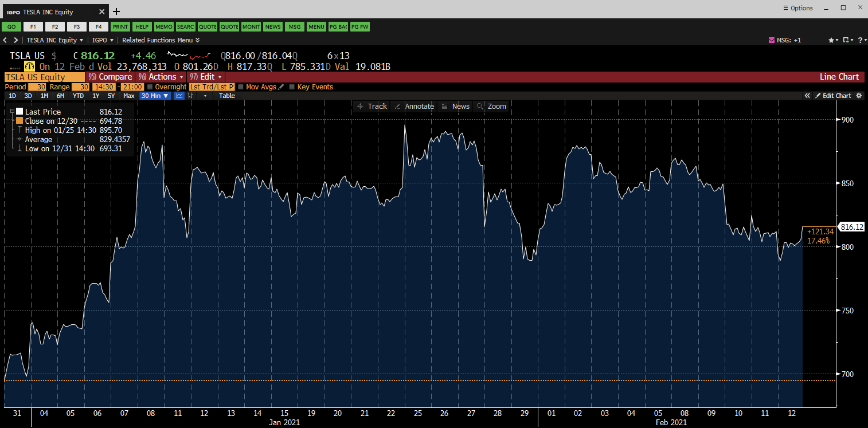The height and width of the screenshot is (428, 868).
Task: Select the bar chart style icon
Action: (190, 96)
